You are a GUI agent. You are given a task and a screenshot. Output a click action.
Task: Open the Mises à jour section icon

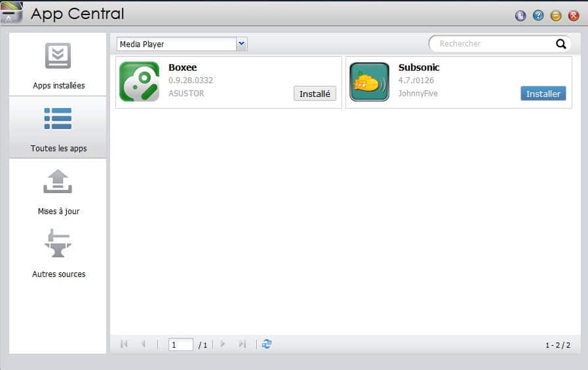(x=58, y=181)
